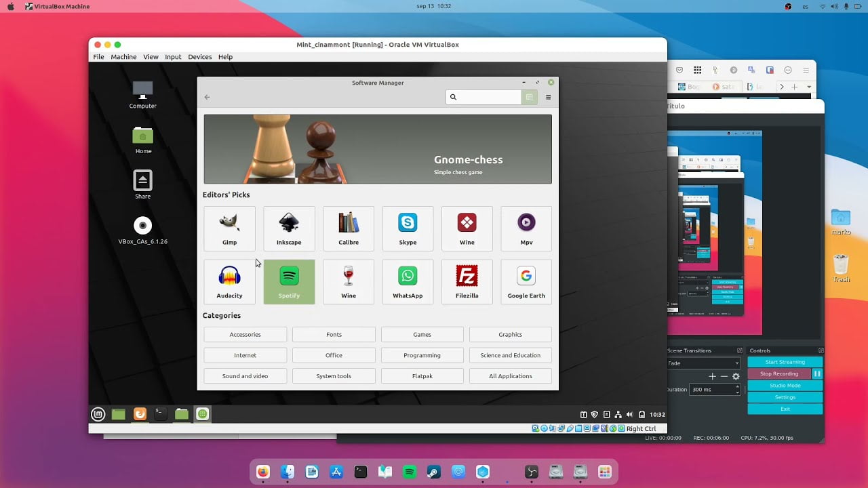Open Studio Mode in OBS
The image size is (868, 488).
785,386
